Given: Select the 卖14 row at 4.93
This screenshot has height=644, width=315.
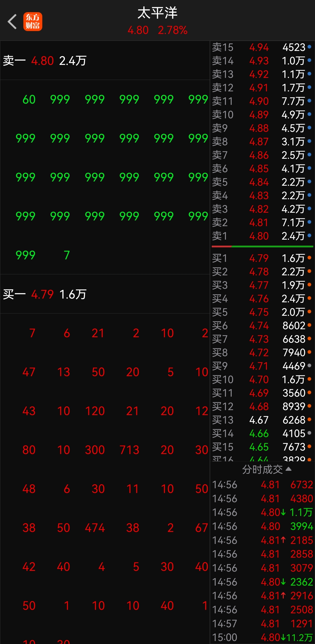Looking at the screenshot, I should click(x=262, y=61).
